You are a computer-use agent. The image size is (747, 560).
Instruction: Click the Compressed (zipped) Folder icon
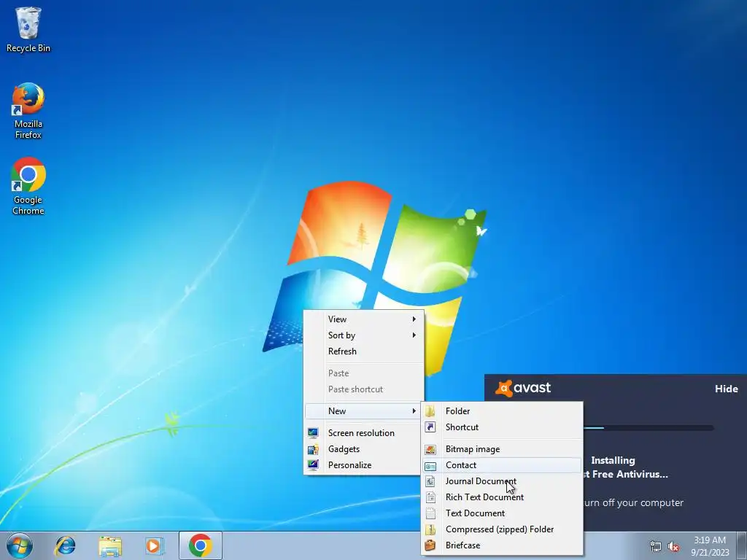(430, 529)
